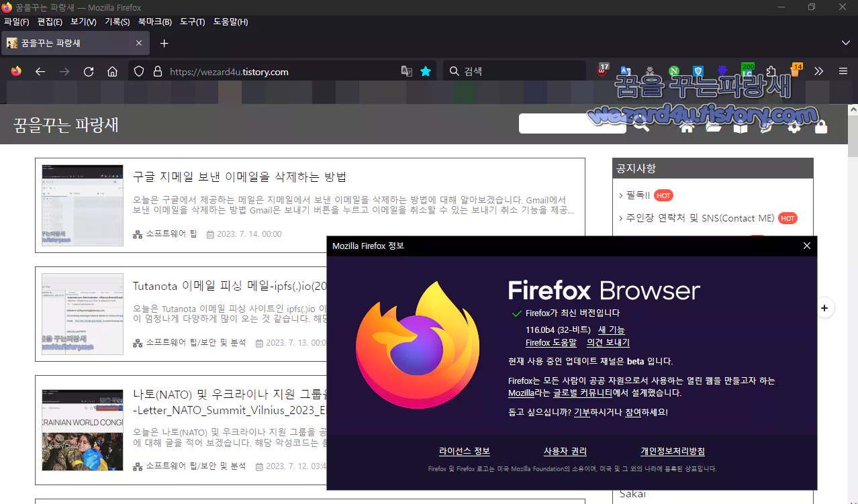858x504 pixels.
Task: Open 새 기능 link in about dialog
Action: [x=611, y=330]
